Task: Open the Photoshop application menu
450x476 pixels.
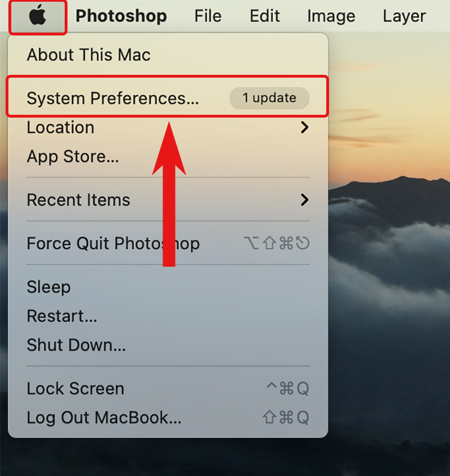Action: [x=121, y=16]
